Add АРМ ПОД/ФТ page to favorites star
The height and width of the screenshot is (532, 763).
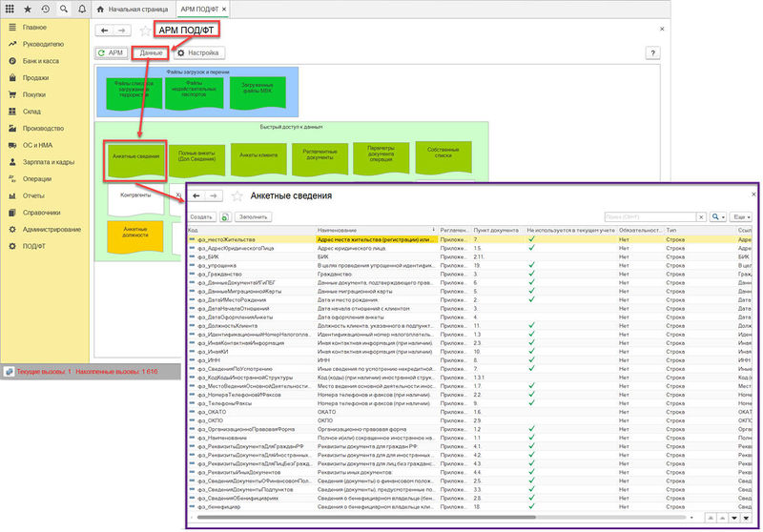tap(144, 31)
